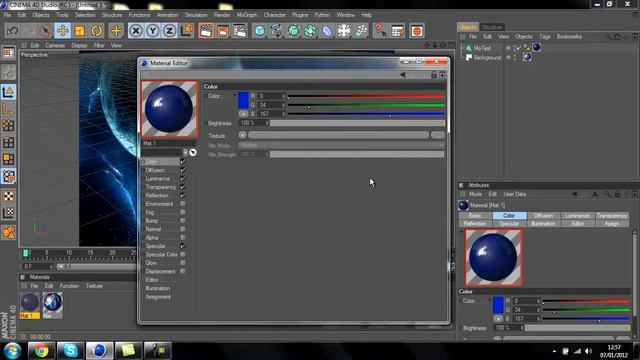Open the MoGraph menu
Screen dimensions: 640x360
click(x=247, y=15)
